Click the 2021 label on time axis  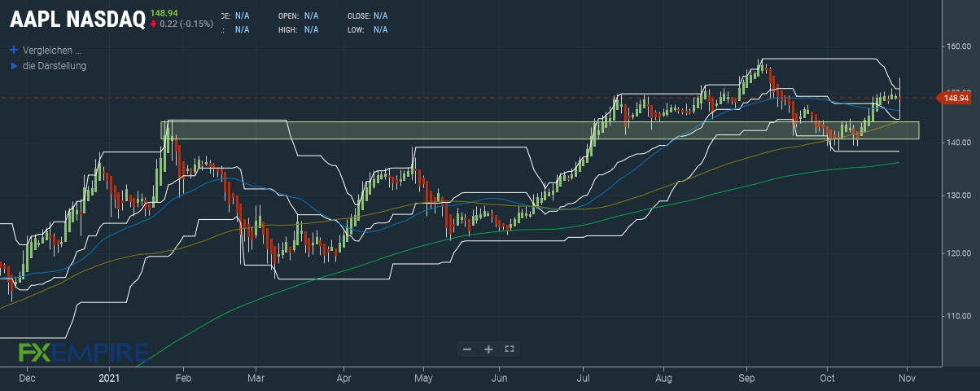pyautogui.click(x=109, y=378)
